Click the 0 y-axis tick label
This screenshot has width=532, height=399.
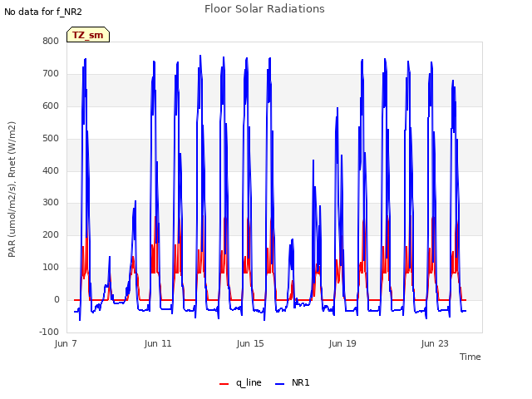[x=57, y=299]
